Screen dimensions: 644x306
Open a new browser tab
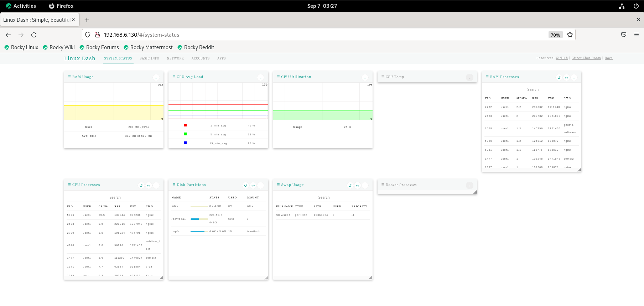[87, 20]
